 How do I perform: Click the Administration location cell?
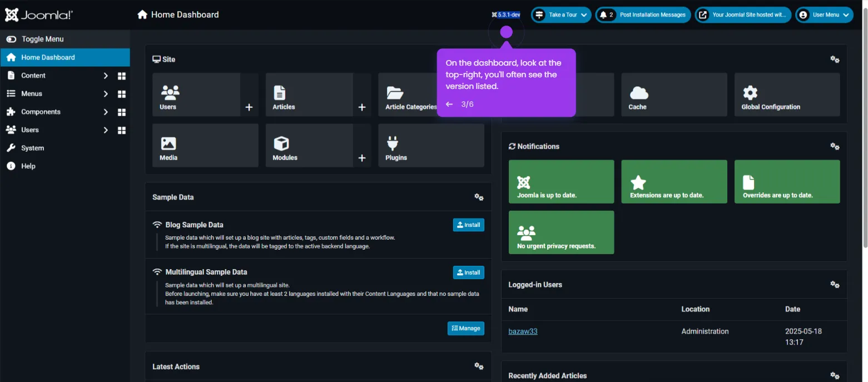pyautogui.click(x=705, y=331)
